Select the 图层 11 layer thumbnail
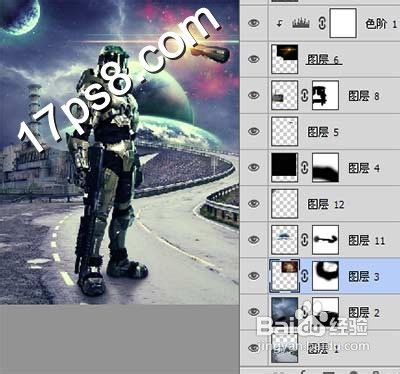Screen dimensions: 400x374 (x=285, y=239)
